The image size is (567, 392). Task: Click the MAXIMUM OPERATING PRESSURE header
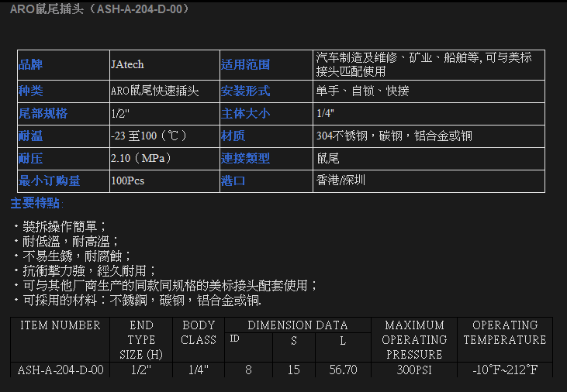[414, 340]
